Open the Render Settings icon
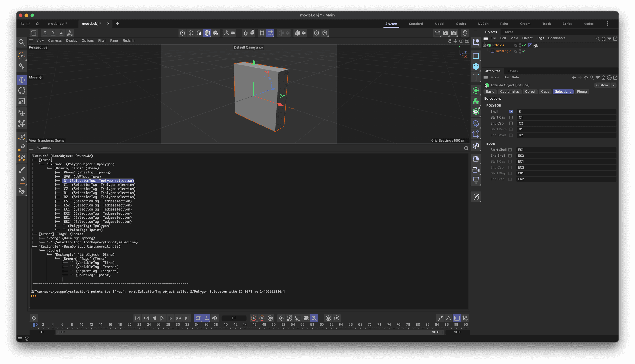Viewport: 635px width, 364px height. pyautogui.click(x=454, y=33)
